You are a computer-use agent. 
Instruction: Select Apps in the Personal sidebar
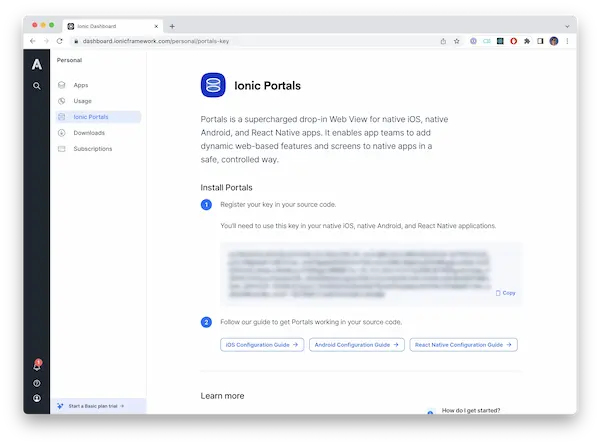80,85
